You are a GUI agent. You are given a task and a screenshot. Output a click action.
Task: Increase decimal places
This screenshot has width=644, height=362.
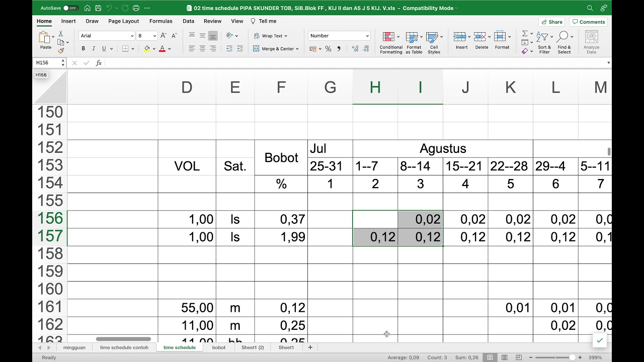point(355,49)
